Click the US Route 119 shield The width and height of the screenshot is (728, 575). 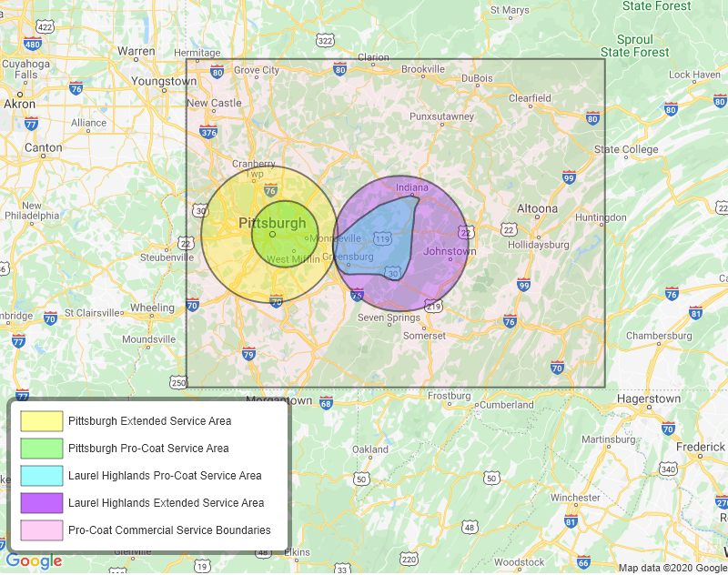(382, 239)
